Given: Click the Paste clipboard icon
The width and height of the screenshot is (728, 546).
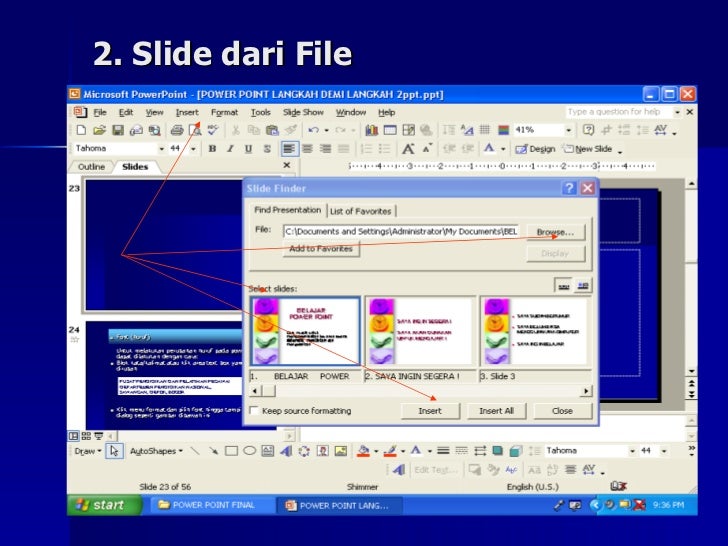Looking at the screenshot, I should coord(273,130).
